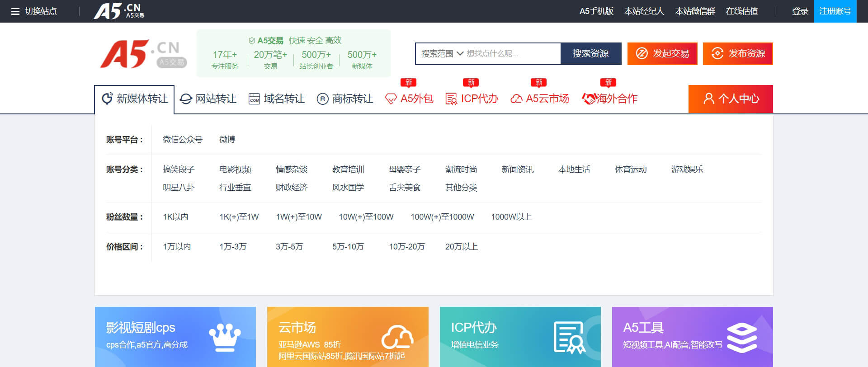Select 舌尖美食 category
Image resolution: width=868 pixels, height=367 pixels.
point(405,188)
